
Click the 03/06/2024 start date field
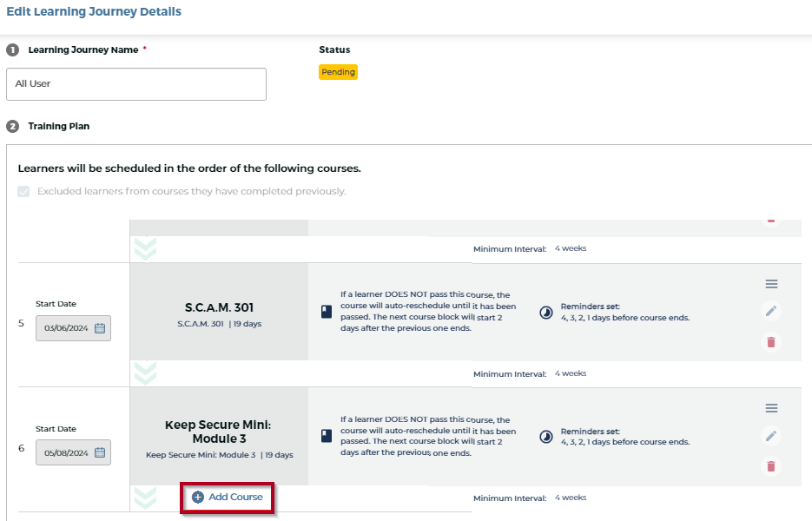(73, 328)
